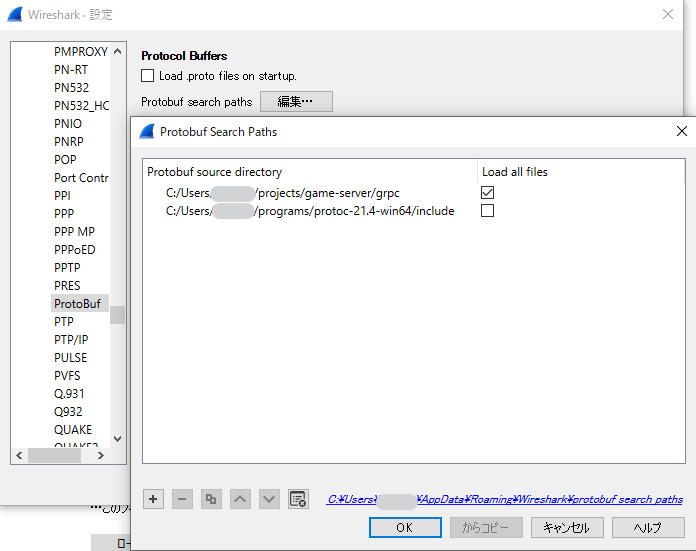Click the 編集 button for search paths
The height and width of the screenshot is (551, 696).
click(x=296, y=102)
